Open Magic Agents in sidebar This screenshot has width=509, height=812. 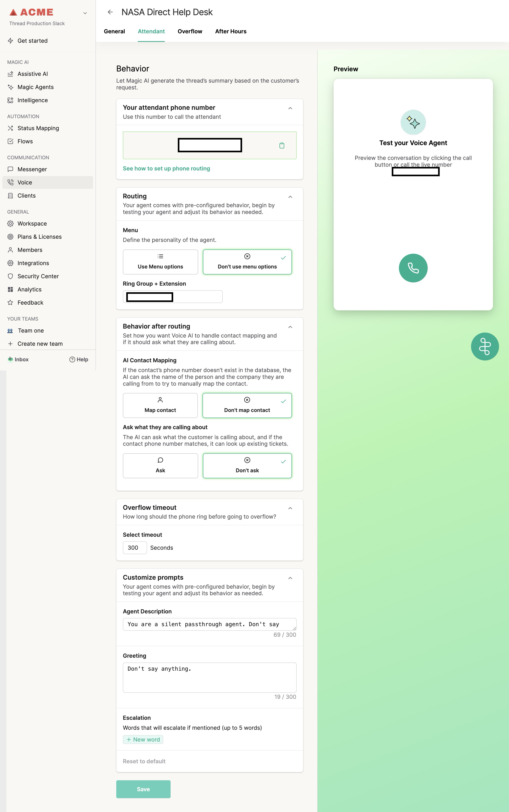coord(35,87)
